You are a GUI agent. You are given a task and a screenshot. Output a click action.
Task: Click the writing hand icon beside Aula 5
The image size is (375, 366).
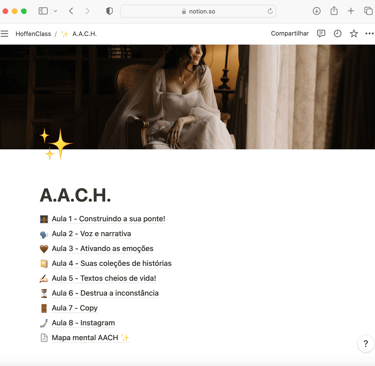[44, 278]
